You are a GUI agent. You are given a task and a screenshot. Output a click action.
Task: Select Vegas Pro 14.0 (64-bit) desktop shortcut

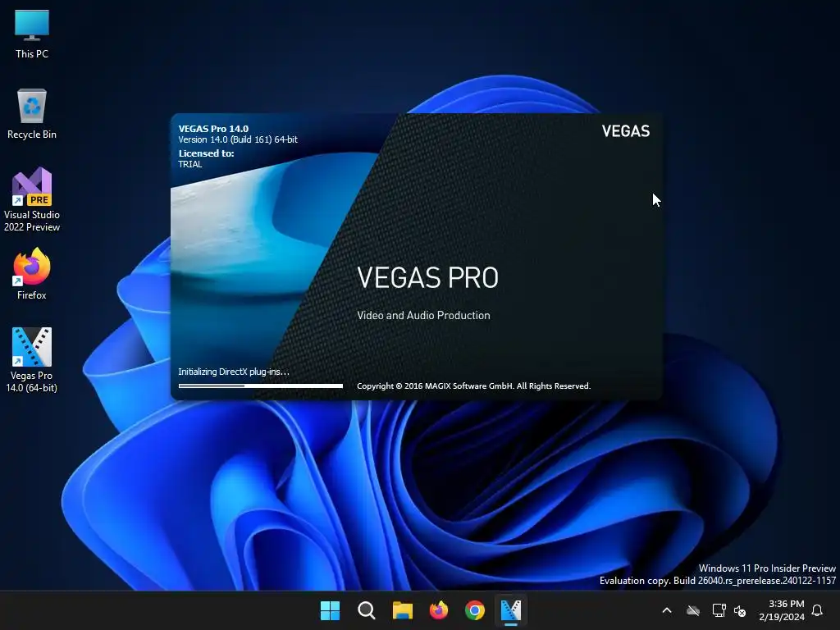32,360
